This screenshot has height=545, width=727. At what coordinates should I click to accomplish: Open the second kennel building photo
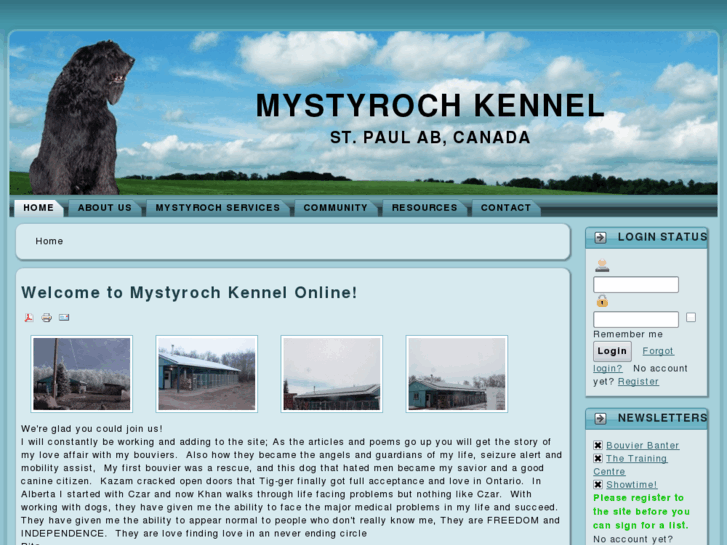(x=207, y=374)
